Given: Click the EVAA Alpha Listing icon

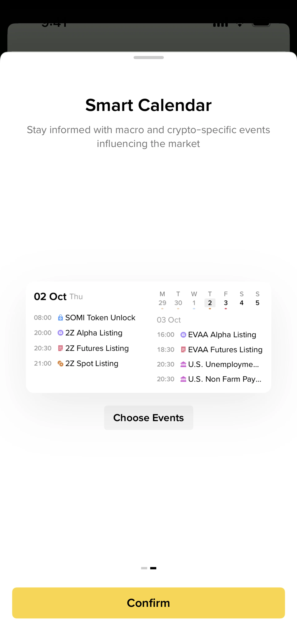Looking at the screenshot, I should pos(183,335).
